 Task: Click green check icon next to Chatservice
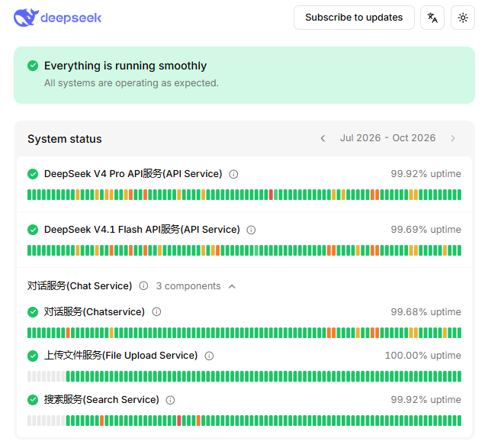click(33, 312)
